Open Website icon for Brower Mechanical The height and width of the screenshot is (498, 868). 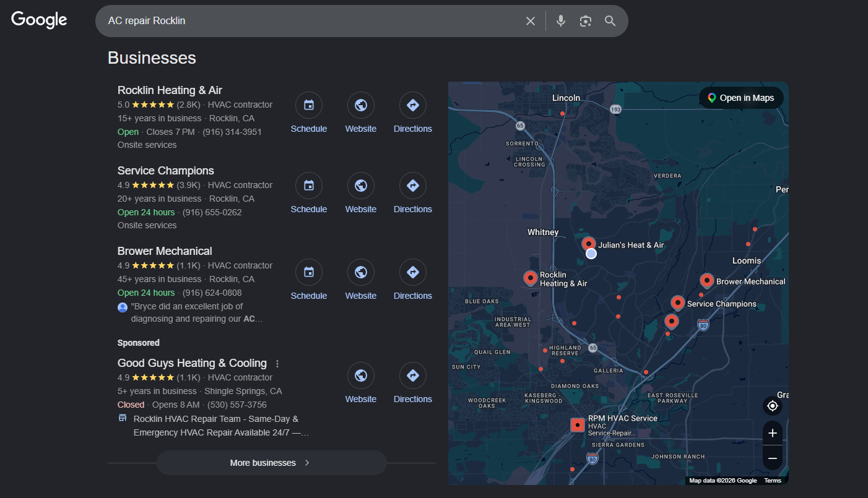pos(361,272)
